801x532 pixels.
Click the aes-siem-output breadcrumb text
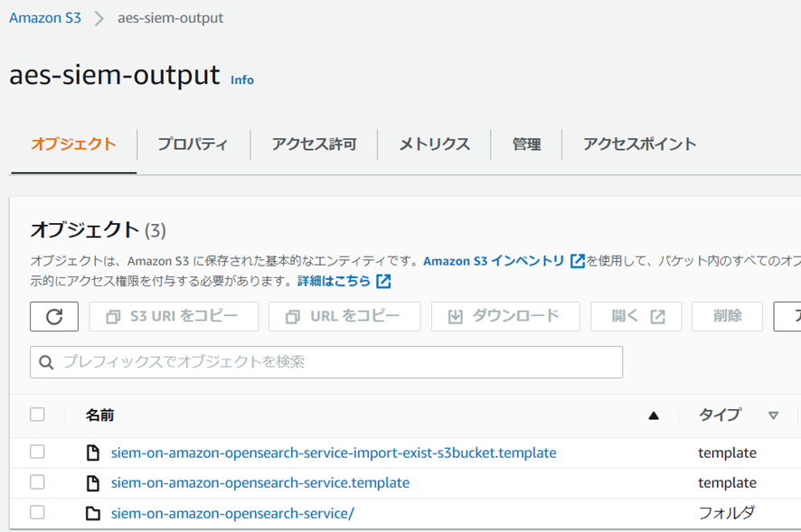[x=171, y=18]
